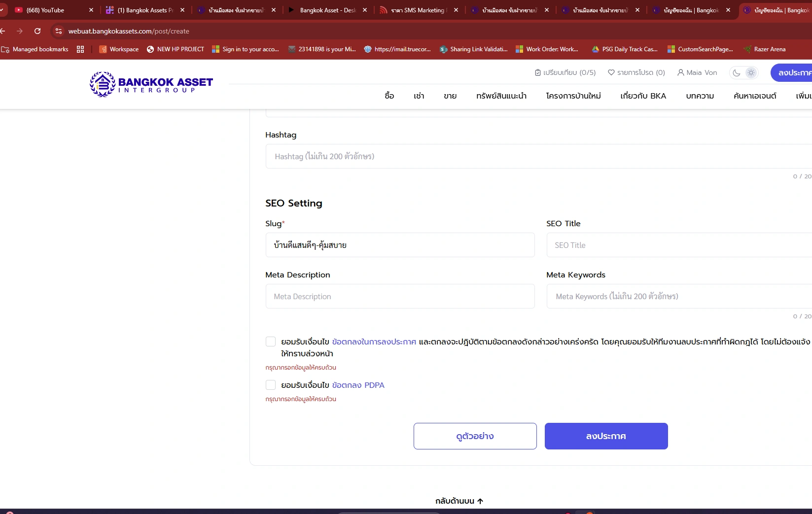The height and width of the screenshot is (514, 812).
Task: Click the Hashtag input field
Action: pos(538,156)
